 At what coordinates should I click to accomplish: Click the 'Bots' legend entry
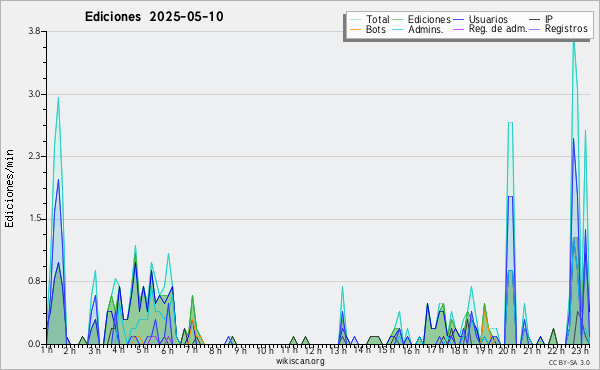point(368,29)
